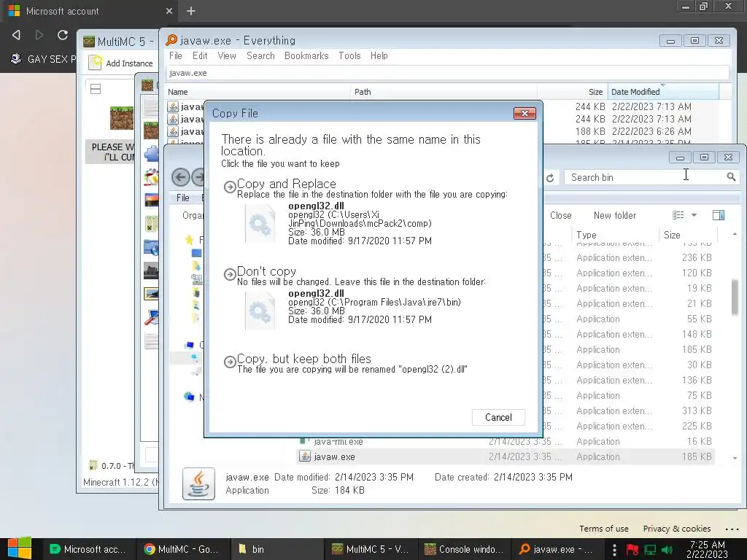Viewport: 747px width, 560px height.
Task: Click the keep both files arrow icon
Action: 230,362
